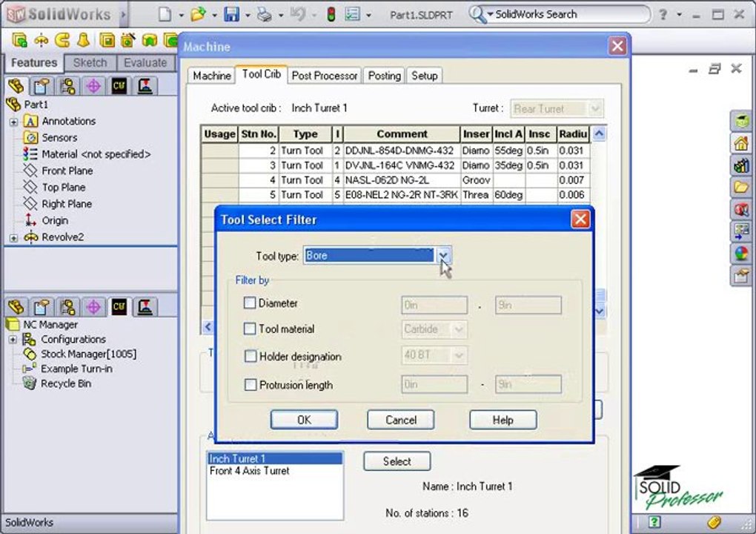Screen dimensions: 756x534
Task: Switch to the Sketch command tab
Action: (x=90, y=63)
